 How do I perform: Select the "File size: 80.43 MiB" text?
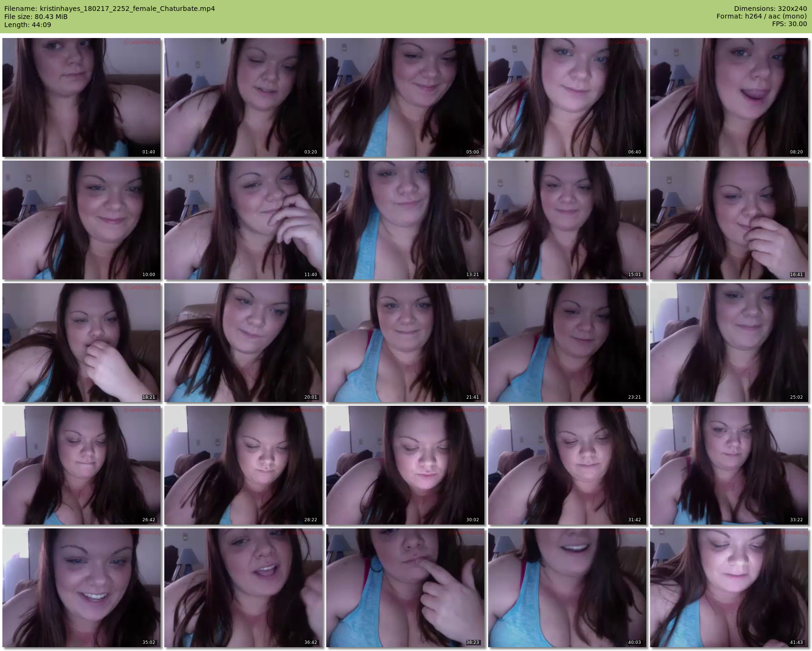point(36,17)
